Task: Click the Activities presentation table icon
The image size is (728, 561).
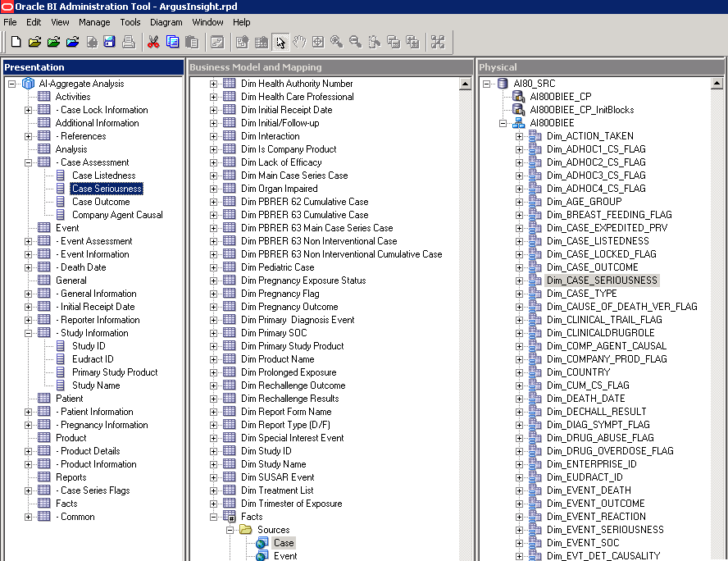Action: pos(44,97)
